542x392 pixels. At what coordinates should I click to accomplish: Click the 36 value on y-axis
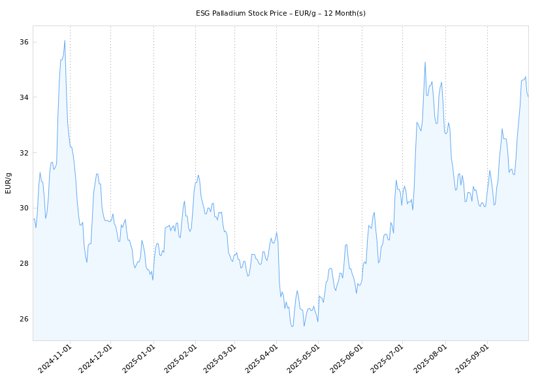tap(24, 42)
